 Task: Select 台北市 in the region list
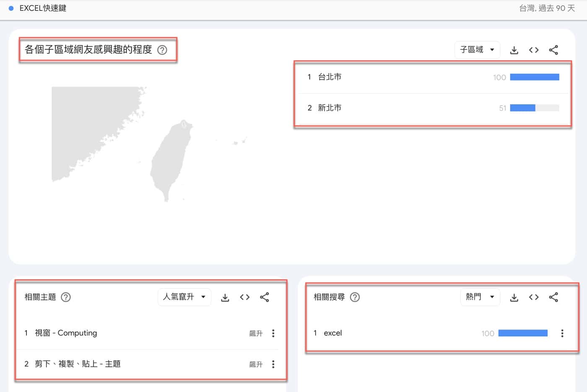pyautogui.click(x=330, y=77)
